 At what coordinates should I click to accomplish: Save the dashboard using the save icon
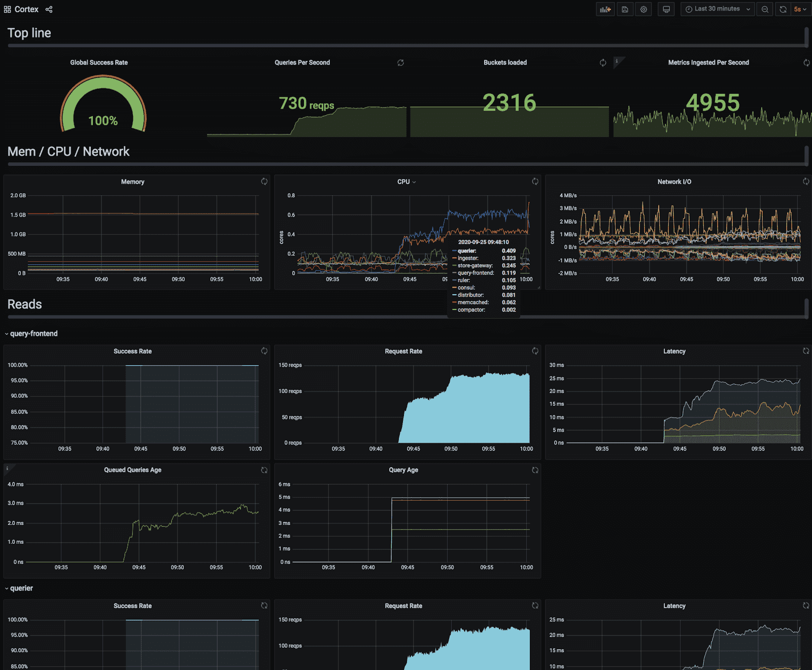(625, 9)
